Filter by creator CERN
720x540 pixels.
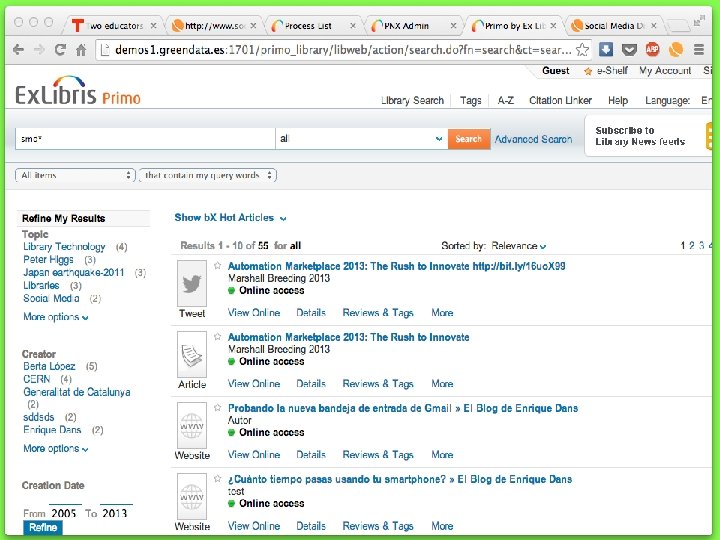(x=36, y=379)
